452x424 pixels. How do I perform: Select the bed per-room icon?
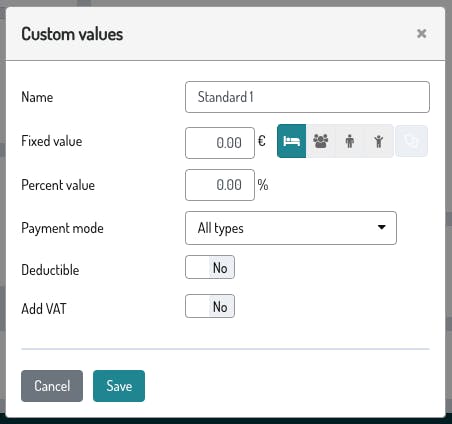(291, 141)
